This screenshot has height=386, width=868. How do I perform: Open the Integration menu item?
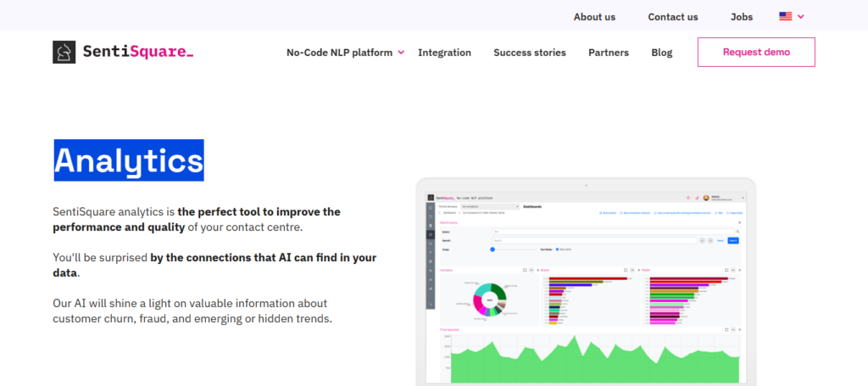(x=444, y=53)
